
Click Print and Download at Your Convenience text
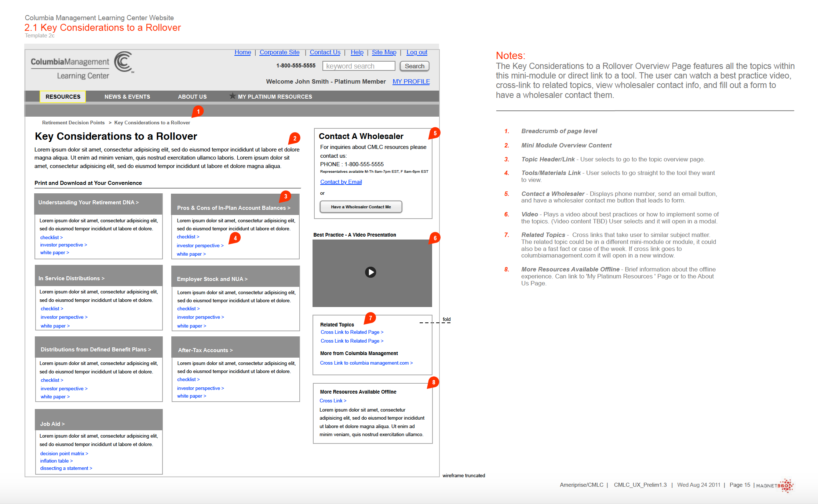pos(88,183)
